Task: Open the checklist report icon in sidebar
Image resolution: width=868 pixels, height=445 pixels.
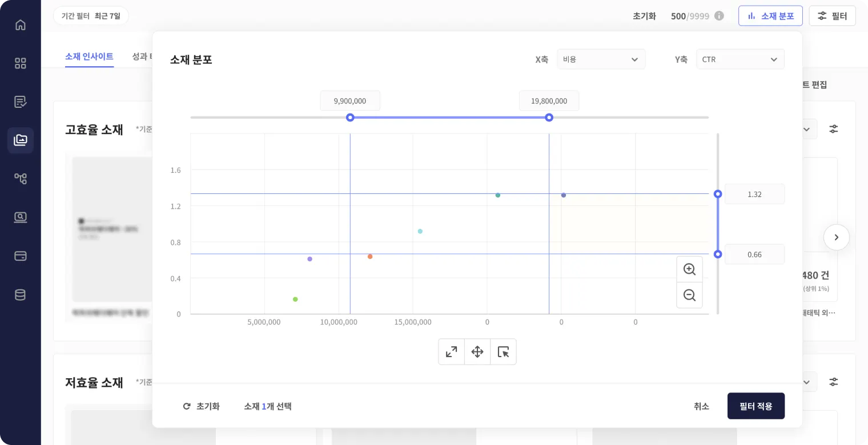Action: tap(21, 102)
